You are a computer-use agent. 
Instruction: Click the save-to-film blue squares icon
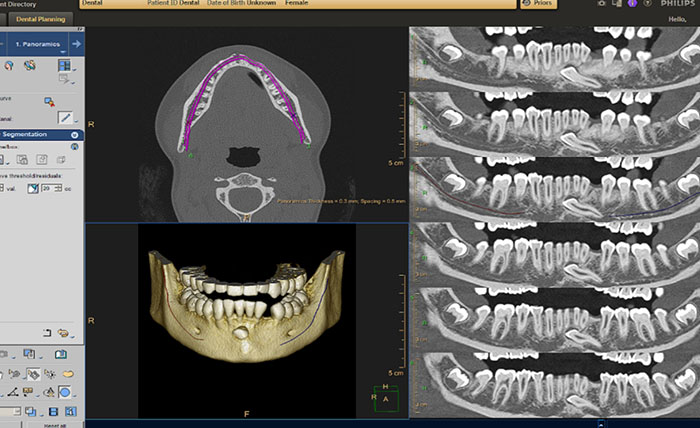click(29, 354)
